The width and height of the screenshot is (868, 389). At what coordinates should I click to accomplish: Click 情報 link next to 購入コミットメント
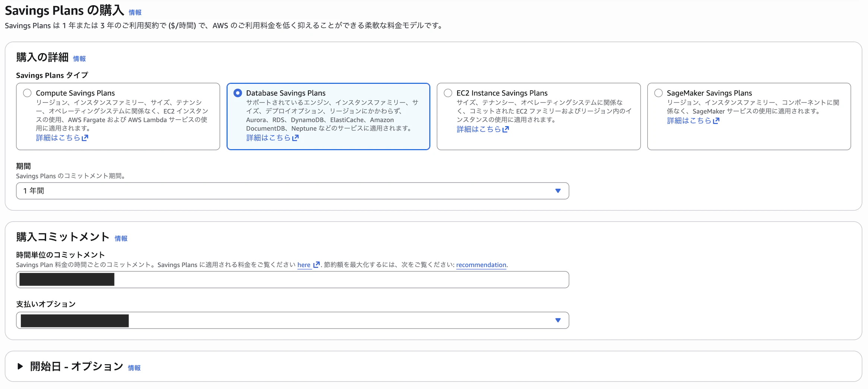121,239
